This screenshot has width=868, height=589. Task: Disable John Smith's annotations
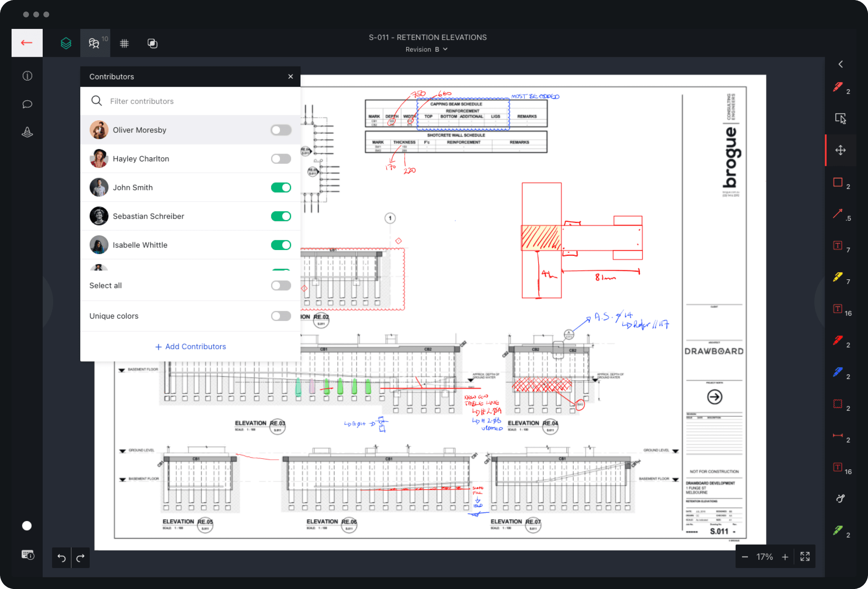click(x=281, y=188)
